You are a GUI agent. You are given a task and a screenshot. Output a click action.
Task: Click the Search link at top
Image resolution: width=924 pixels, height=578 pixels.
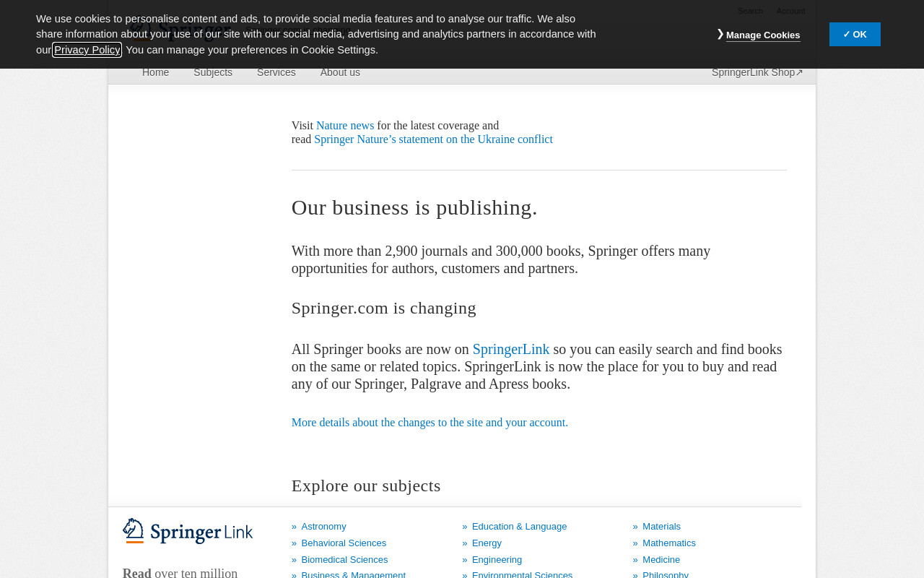point(750,11)
